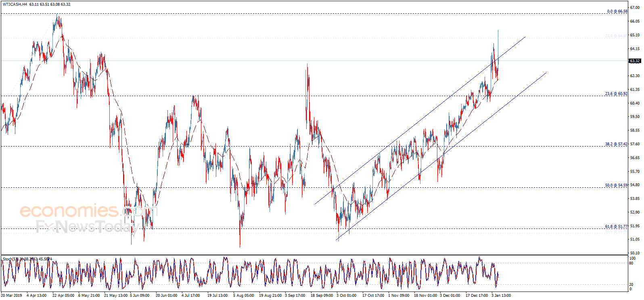Click the "20 Jun 01:00" date label
The image size is (644, 300).
(x=166, y=296)
